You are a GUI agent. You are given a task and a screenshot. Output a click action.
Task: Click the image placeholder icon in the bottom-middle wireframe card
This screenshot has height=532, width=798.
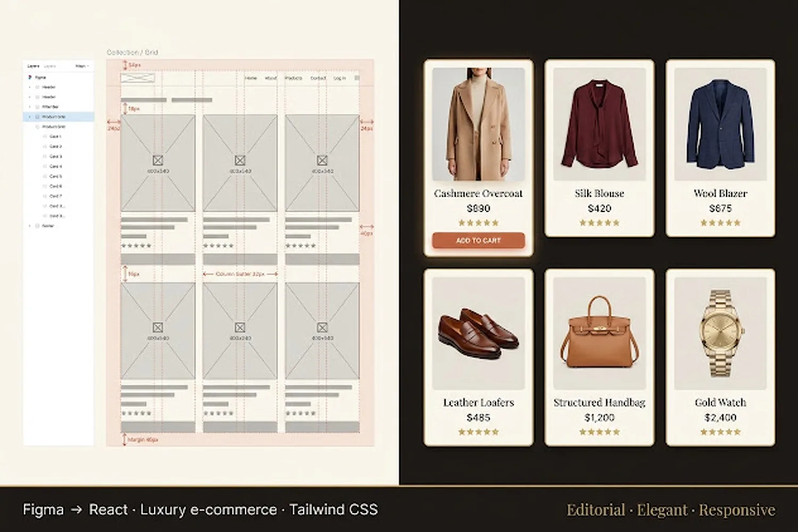[x=240, y=327]
